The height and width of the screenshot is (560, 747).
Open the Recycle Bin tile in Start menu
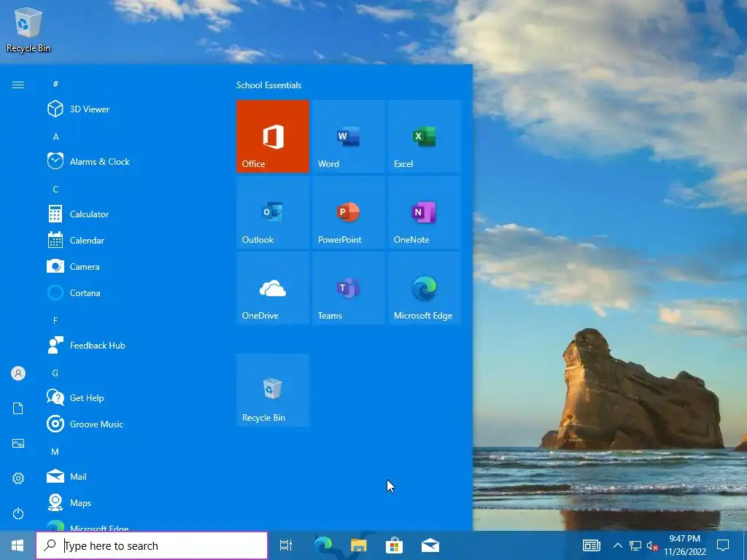coord(273,390)
